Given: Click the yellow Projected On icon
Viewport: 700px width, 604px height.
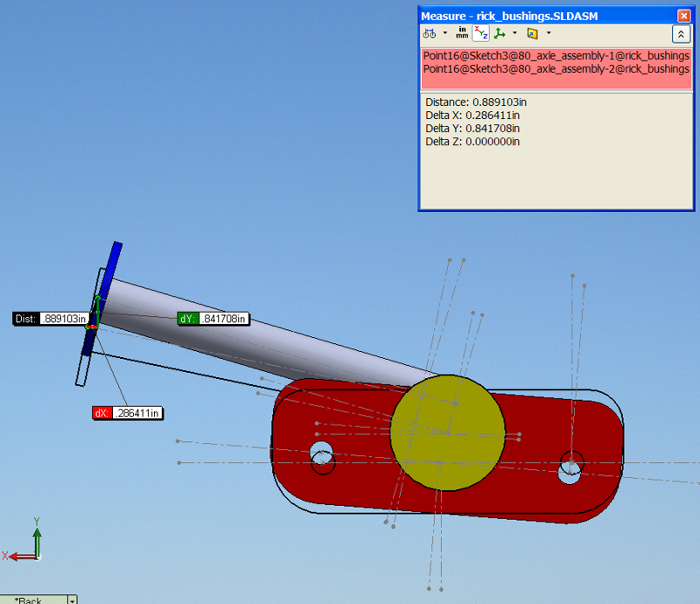Looking at the screenshot, I should point(532,33).
